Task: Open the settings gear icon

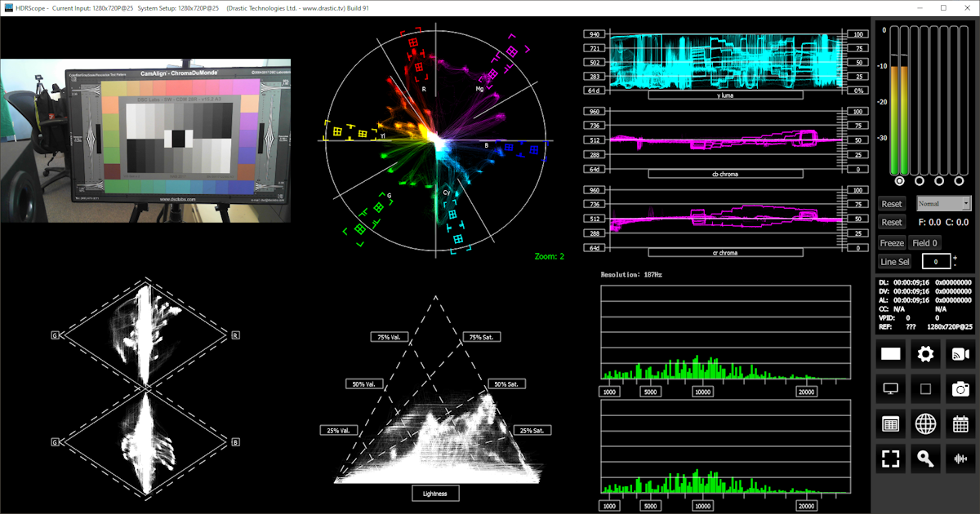Action: click(925, 354)
